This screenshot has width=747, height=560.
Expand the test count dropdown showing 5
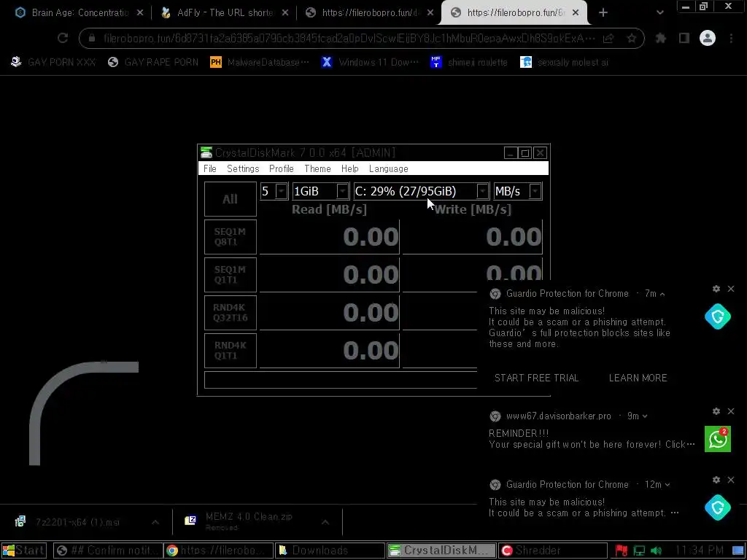point(281,191)
